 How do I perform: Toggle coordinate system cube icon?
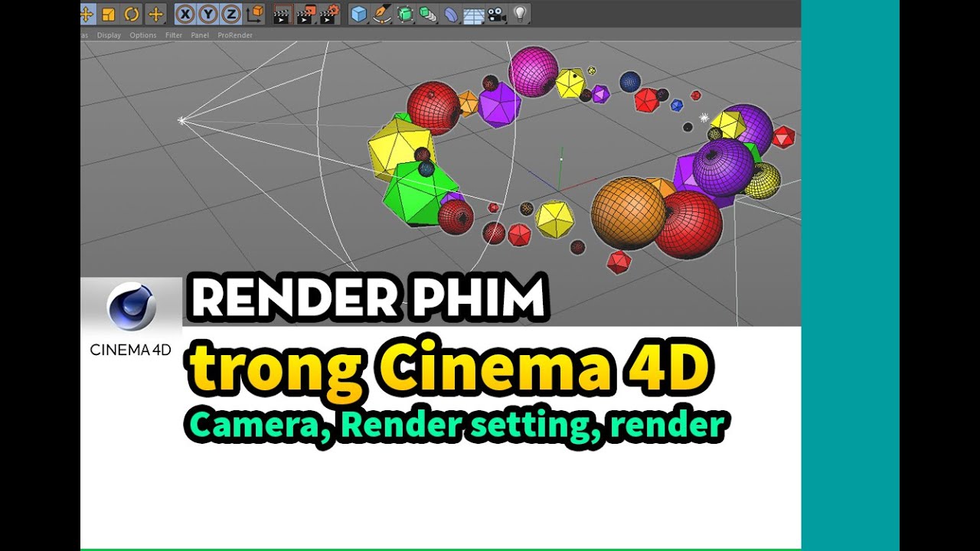[256, 14]
